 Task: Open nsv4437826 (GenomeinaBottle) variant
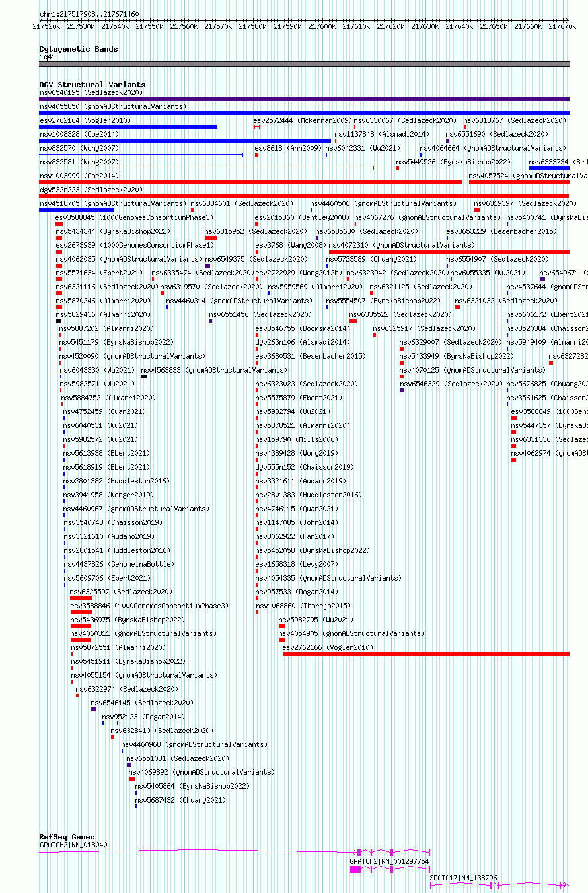click(x=119, y=564)
